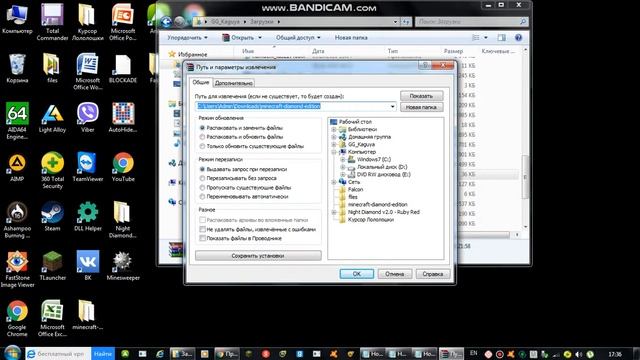Switch to Общие tab
The height and width of the screenshot is (360, 640).
(201, 82)
